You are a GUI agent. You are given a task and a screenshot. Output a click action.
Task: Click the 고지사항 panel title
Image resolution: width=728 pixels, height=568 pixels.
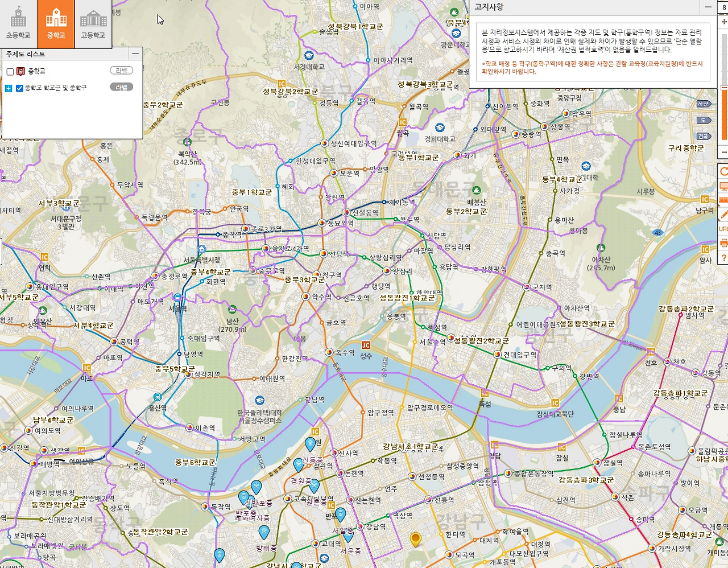click(489, 7)
